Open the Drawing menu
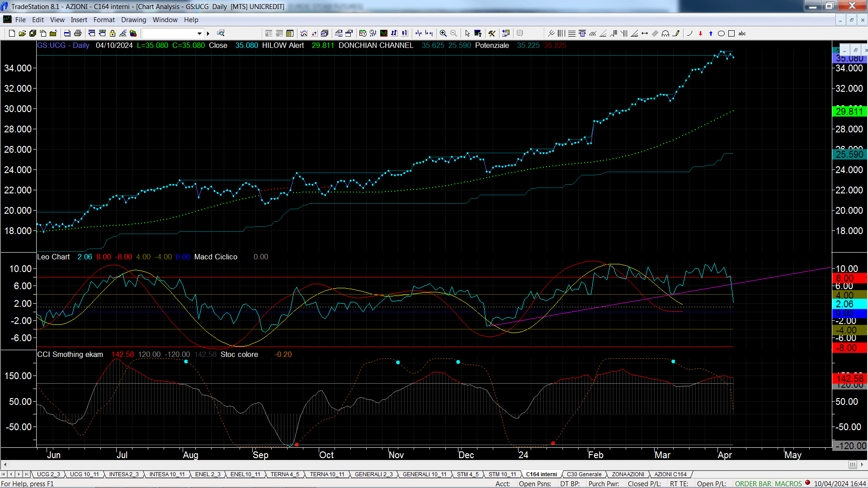The image size is (868, 488). coord(133,19)
